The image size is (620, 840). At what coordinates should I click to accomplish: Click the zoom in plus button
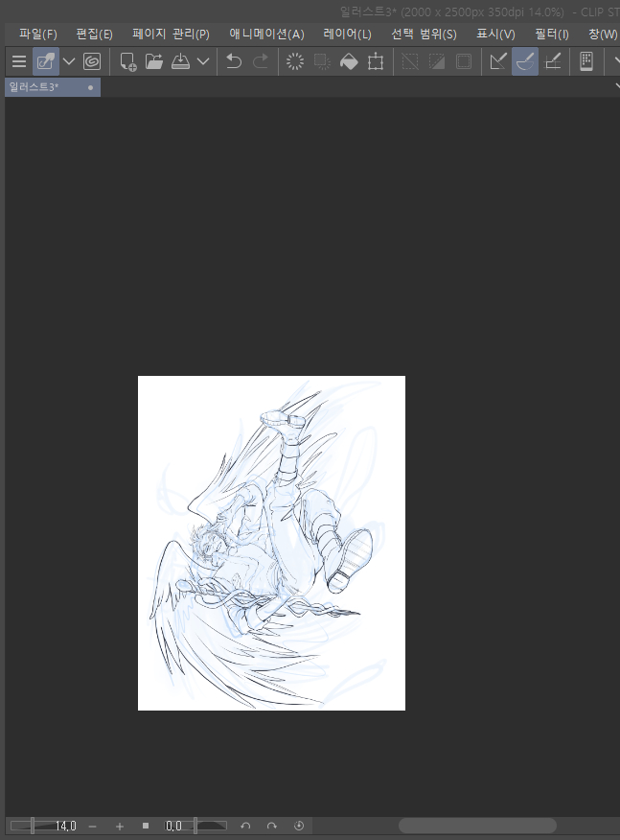tap(120, 826)
